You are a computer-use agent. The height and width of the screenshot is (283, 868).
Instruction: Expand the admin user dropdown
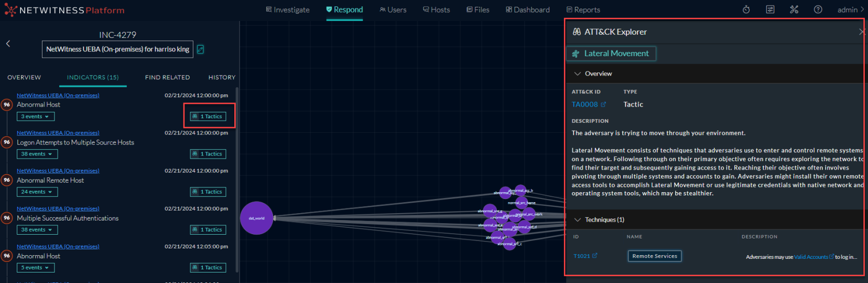[850, 9]
